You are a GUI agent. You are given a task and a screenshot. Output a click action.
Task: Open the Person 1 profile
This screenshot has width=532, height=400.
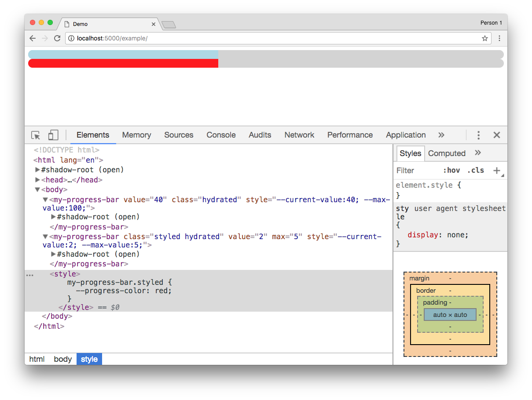point(491,22)
